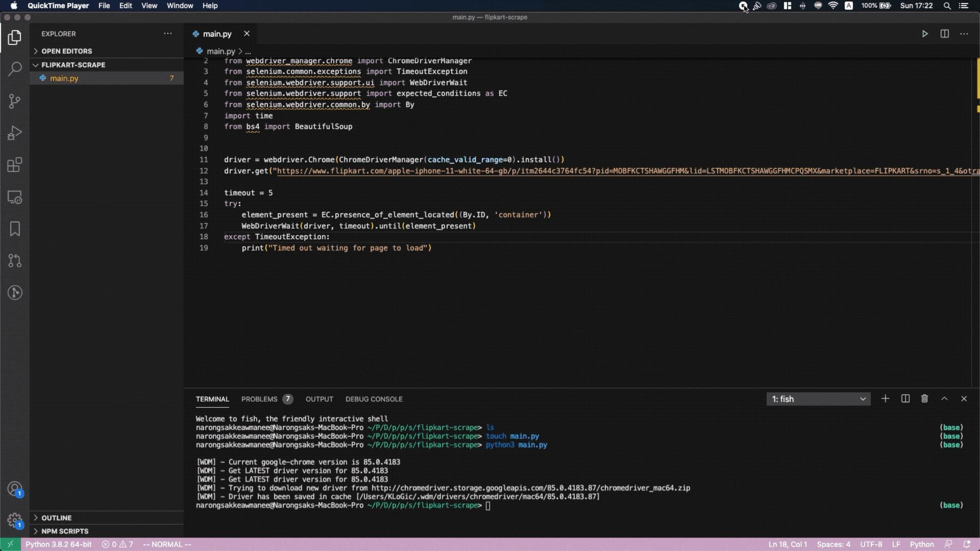The height and width of the screenshot is (551, 980).
Task: Open the View menu
Action: point(149,6)
